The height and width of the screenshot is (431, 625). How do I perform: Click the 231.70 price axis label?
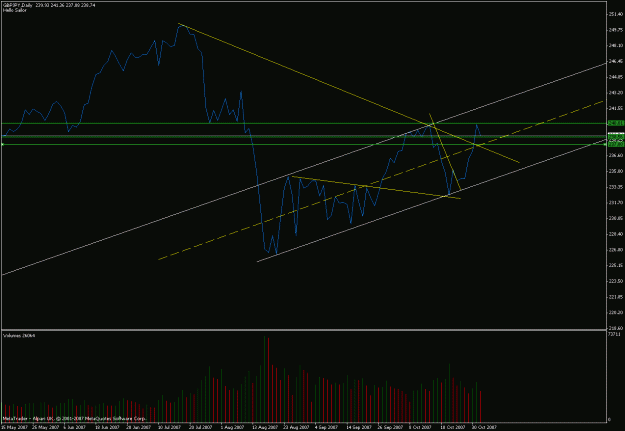pyautogui.click(x=616, y=203)
